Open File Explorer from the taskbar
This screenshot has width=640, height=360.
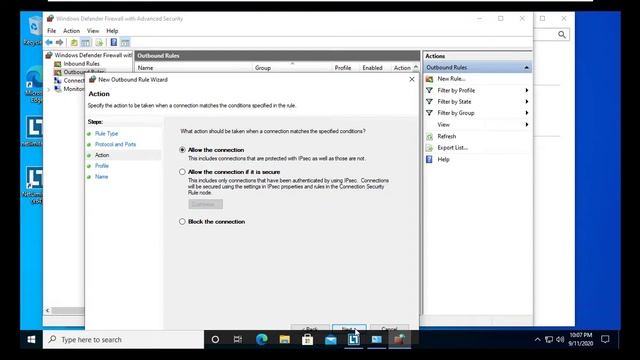(284, 340)
